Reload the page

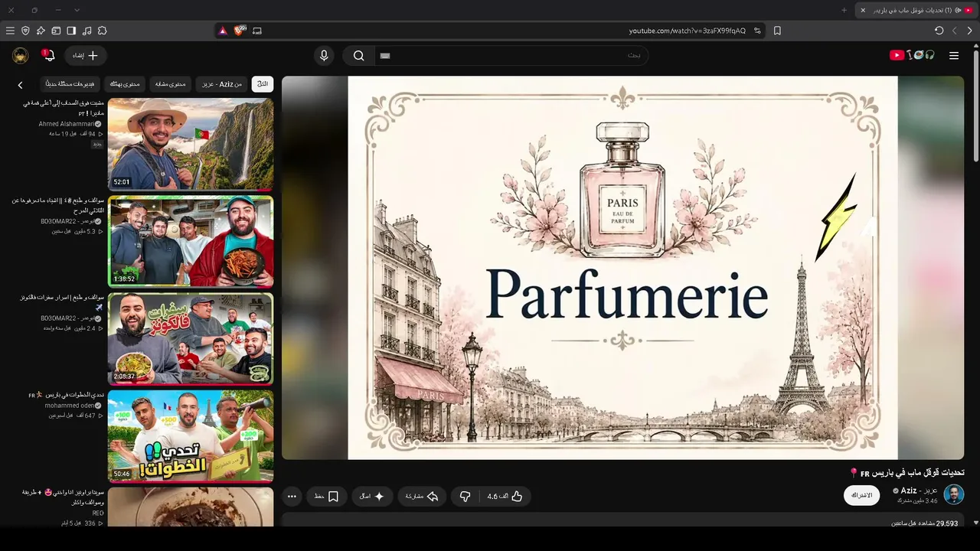coord(939,31)
